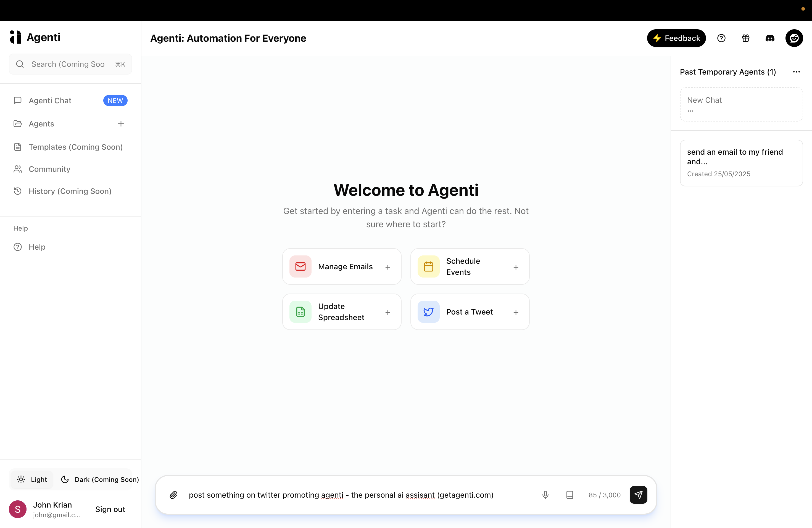Click the Search (Coming Soon) field
The height and width of the screenshot is (528, 812).
(68, 64)
